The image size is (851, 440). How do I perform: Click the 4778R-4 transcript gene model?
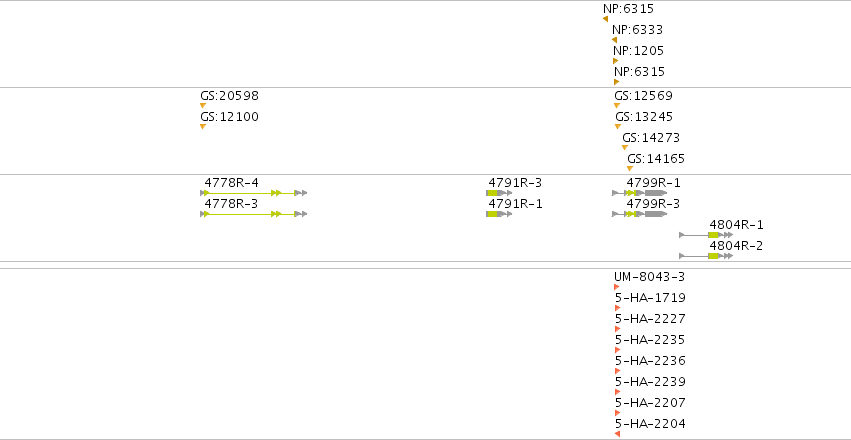[x=253, y=193]
